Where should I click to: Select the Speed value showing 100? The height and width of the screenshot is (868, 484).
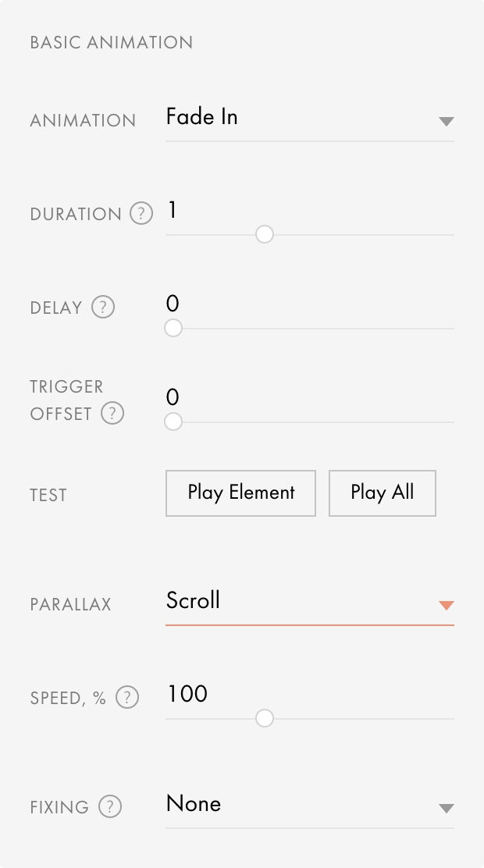(187, 694)
